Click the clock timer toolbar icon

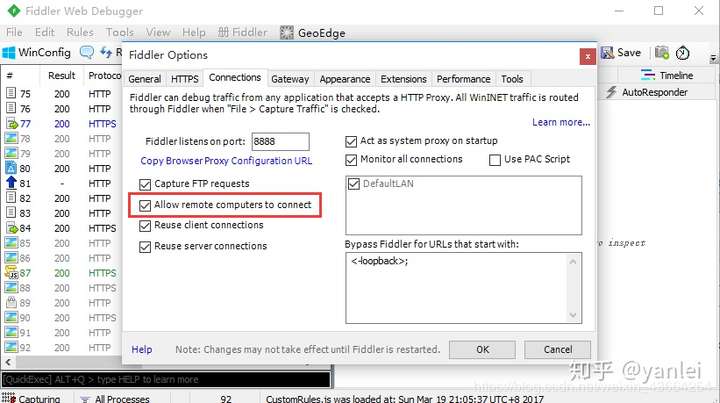point(683,53)
